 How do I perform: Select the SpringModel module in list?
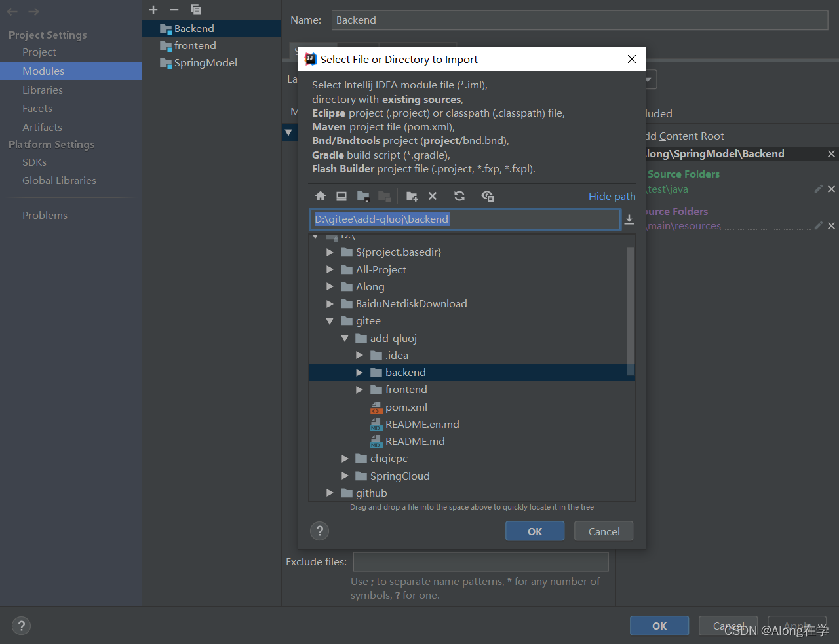pos(212,62)
